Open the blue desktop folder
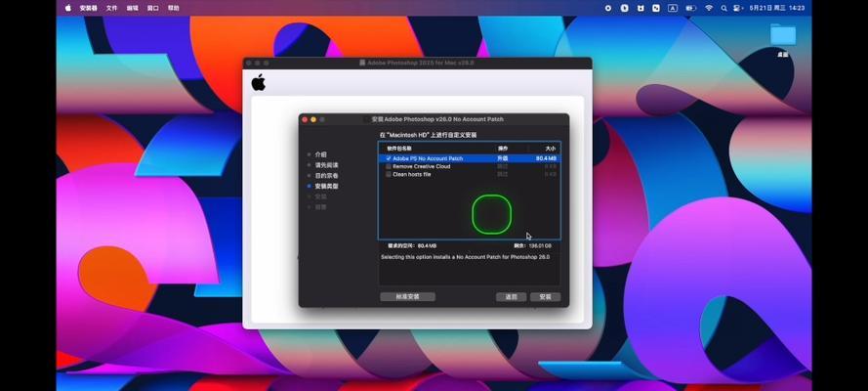 [782, 35]
